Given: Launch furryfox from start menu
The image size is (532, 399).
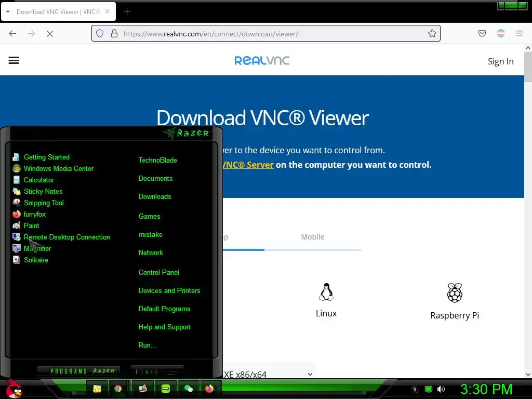Looking at the screenshot, I should point(29,215).
